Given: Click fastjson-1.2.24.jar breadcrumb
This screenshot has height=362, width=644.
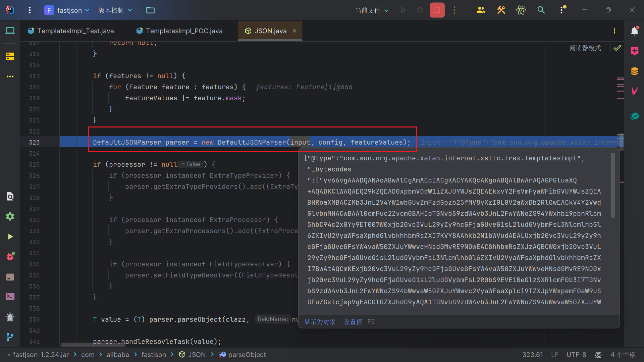Looking at the screenshot, I should (41, 355).
